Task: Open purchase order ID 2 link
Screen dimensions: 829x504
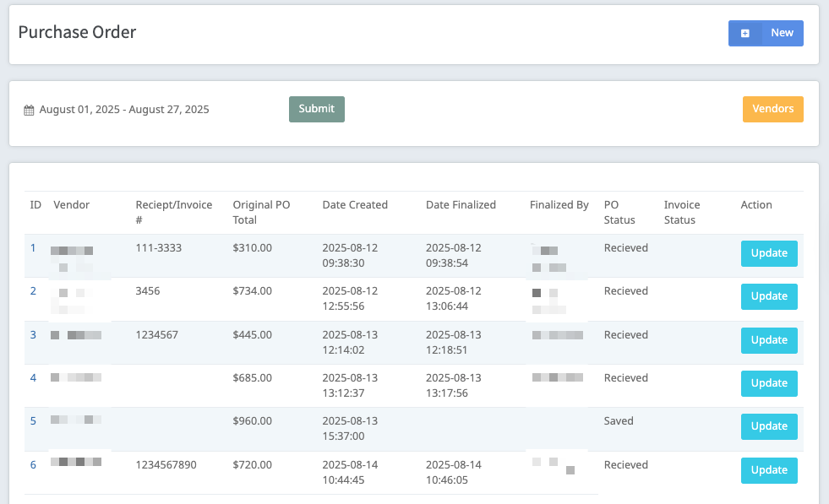Action: 34,291
